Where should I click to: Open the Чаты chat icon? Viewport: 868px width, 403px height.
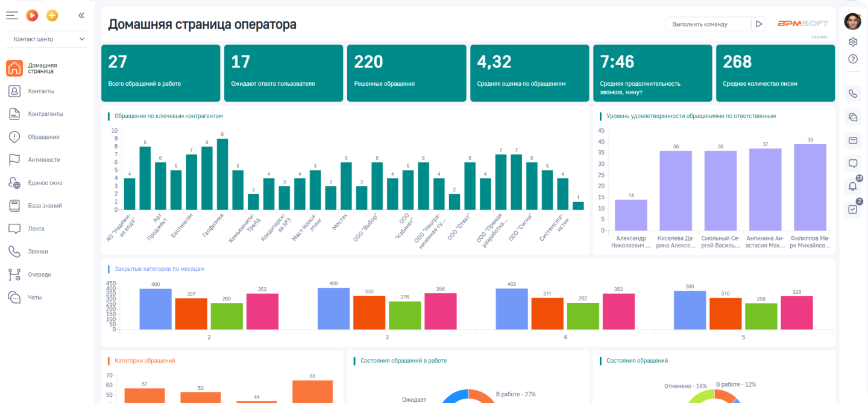(14, 297)
